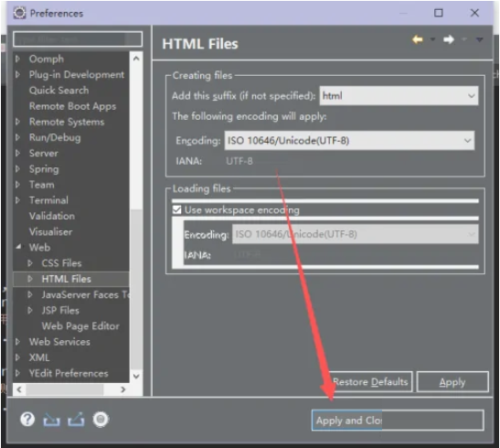500x448 pixels.
Task: Click the Preferences window title icon
Action: pyautogui.click(x=20, y=13)
